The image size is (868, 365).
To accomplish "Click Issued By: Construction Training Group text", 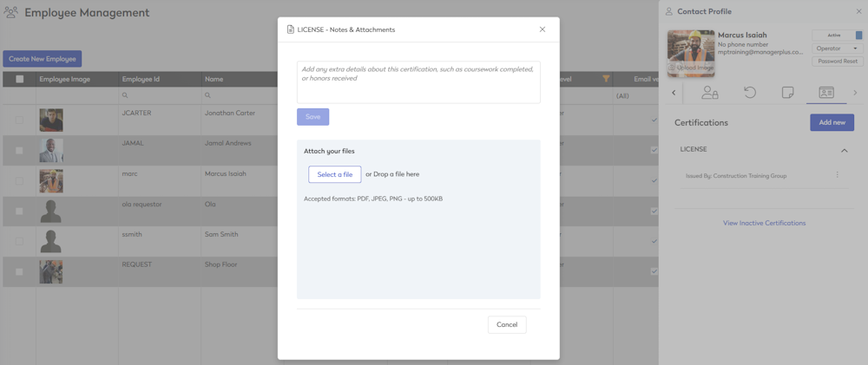I will point(736,176).
